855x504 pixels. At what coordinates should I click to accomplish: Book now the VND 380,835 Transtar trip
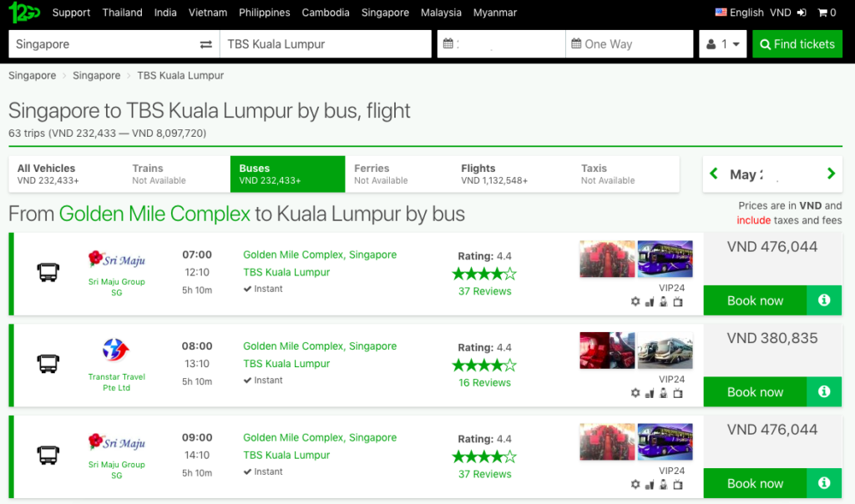coord(755,392)
